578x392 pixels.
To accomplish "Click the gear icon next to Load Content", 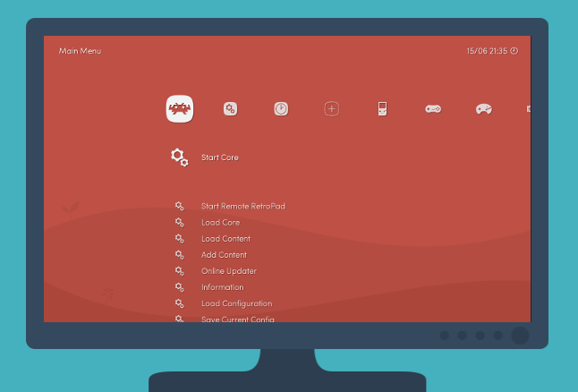I will 180,239.
